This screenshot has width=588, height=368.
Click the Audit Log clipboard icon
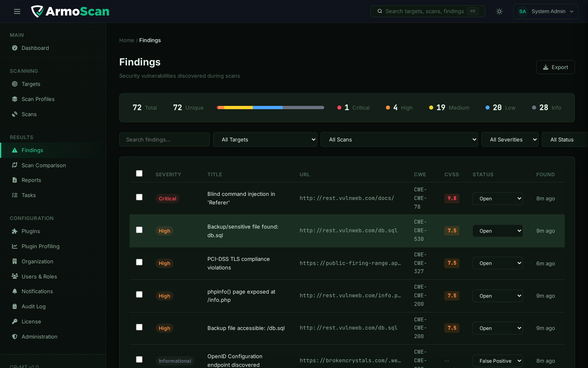14,306
